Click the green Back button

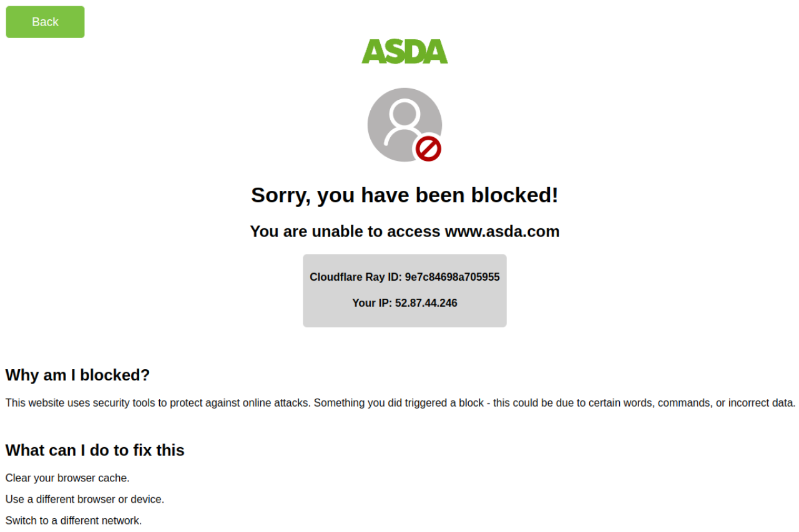(x=45, y=22)
